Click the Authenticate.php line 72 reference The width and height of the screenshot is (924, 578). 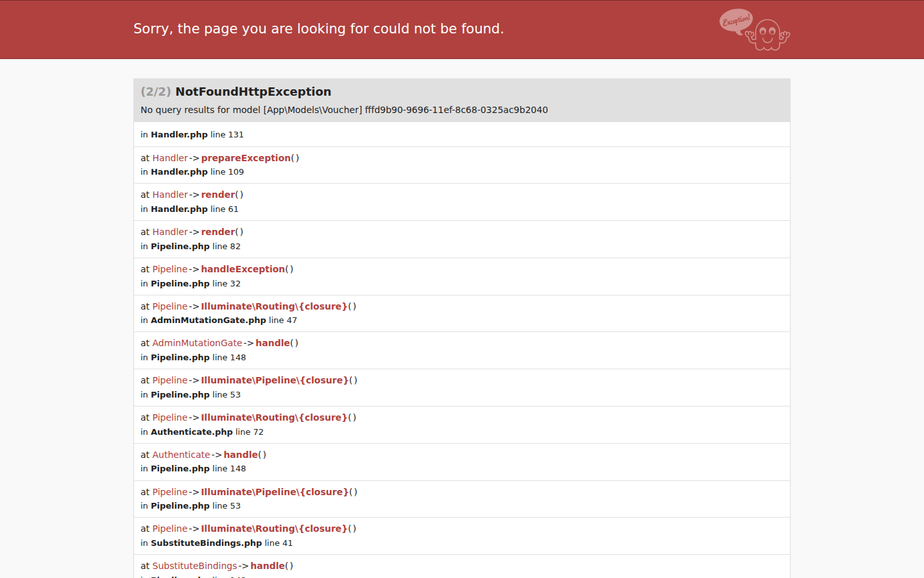(x=202, y=432)
